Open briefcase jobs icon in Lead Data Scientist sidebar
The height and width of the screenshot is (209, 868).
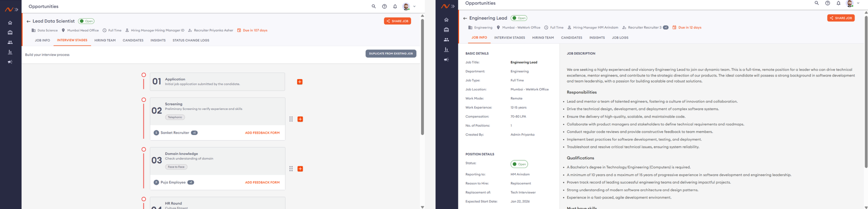click(10, 33)
